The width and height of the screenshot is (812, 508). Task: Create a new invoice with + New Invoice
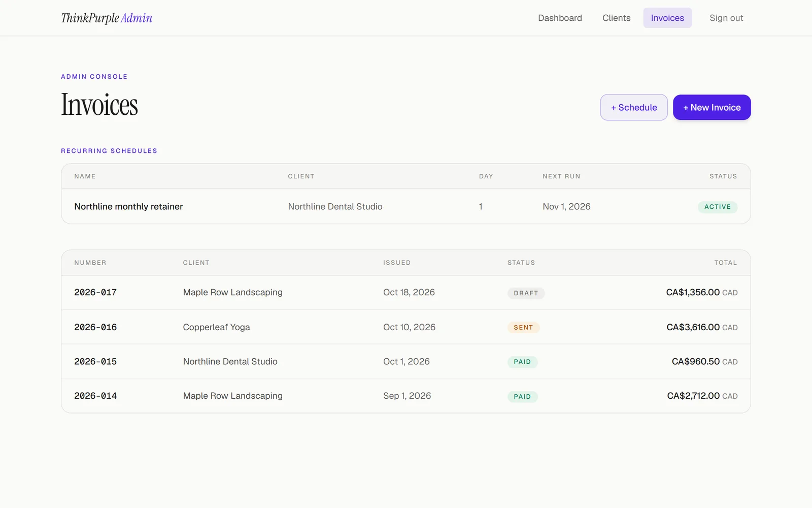pyautogui.click(x=712, y=107)
